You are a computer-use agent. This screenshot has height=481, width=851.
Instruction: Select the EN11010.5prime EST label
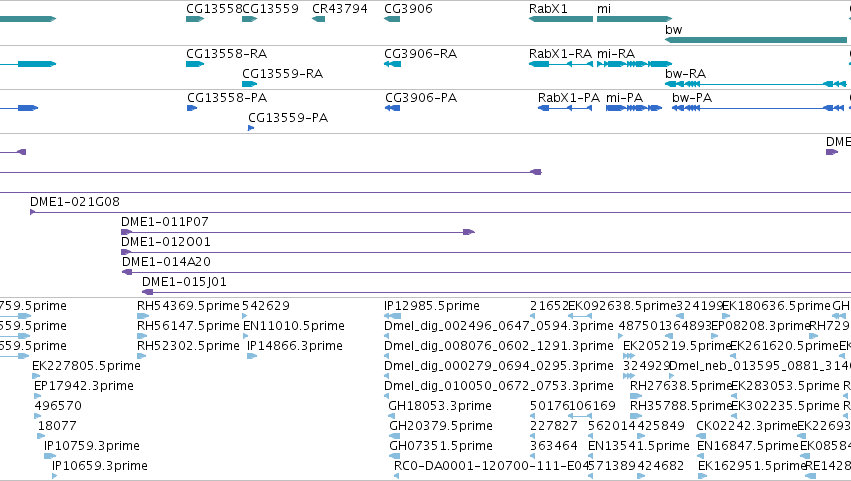click(294, 326)
